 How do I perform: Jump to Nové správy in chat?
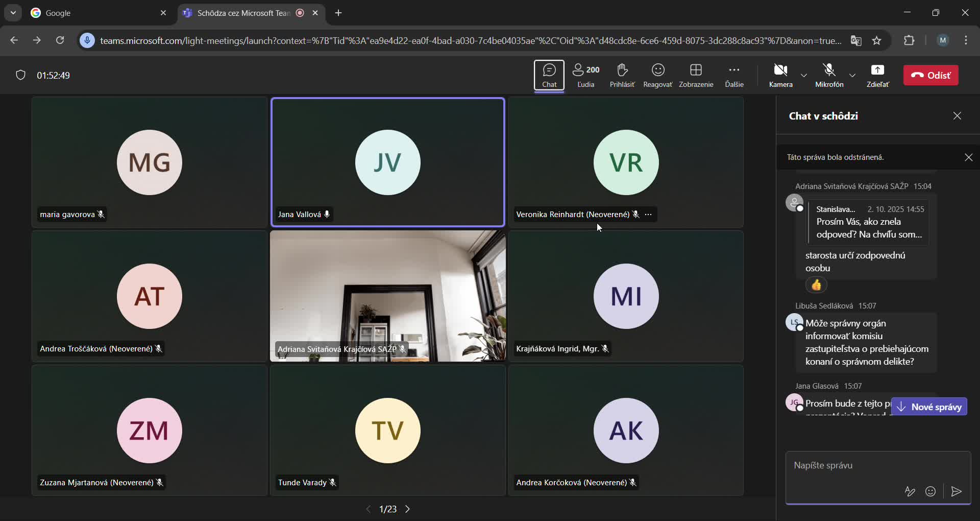point(929,407)
